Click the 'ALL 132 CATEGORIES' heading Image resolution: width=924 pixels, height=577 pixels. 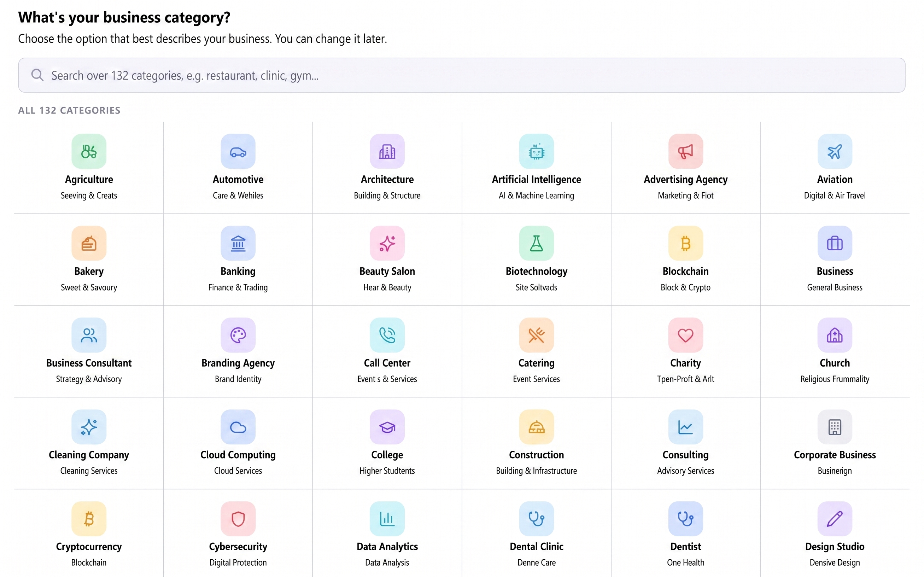point(69,110)
